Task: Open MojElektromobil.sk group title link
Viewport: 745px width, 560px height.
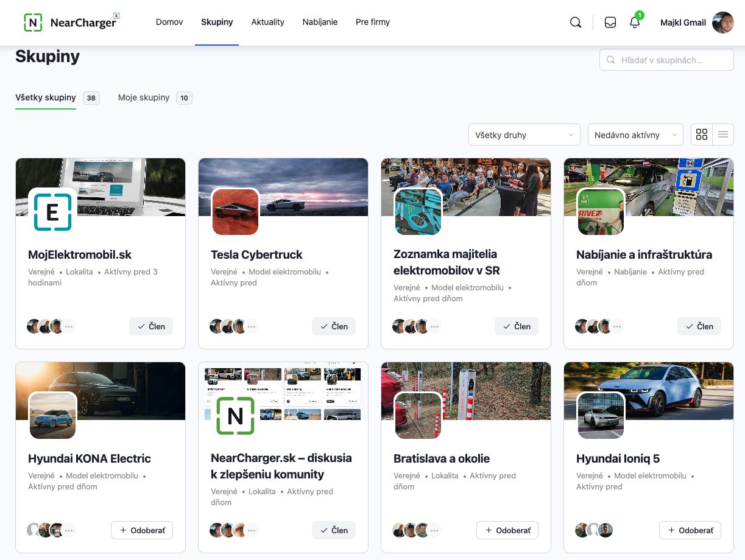Action: pos(80,254)
